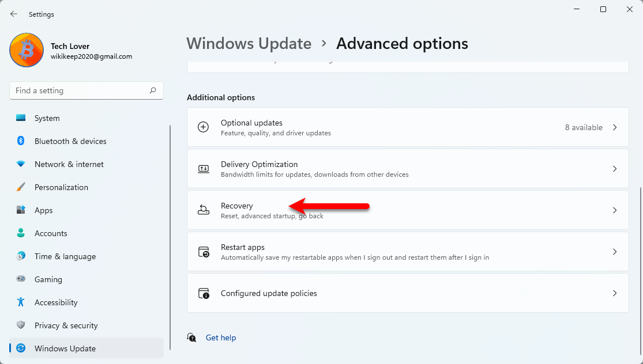The height and width of the screenshot is (364, 643).
Task: Click the Tech Lover account name
Action: point(70,46)
